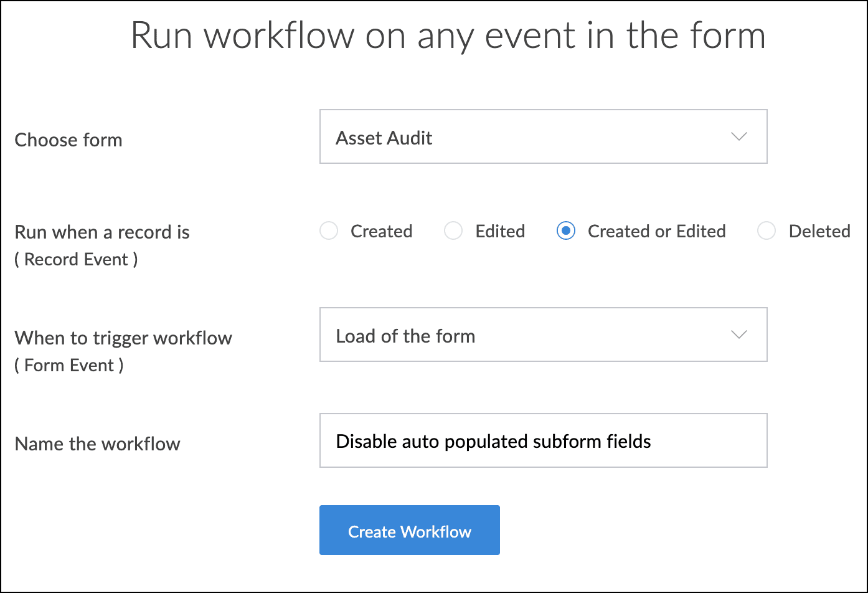Click the "When to trigger workflow" label

(x=123, y=338)
